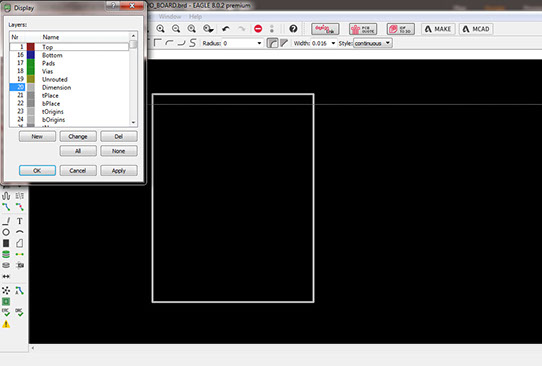Select the Ripup tool with red dot
The image size is (542, 366).
coord(19,207)
